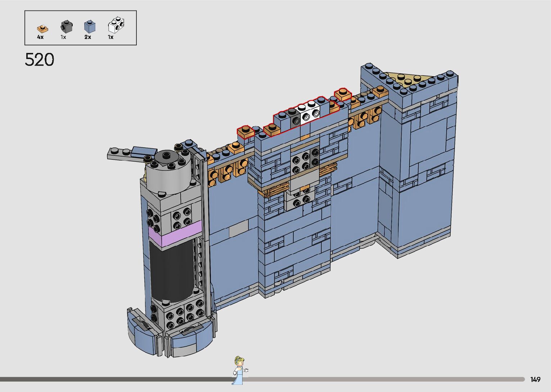Select the dark gray brick part icon
This screenshot has width=551, height=392.
[x=66, y=27]
